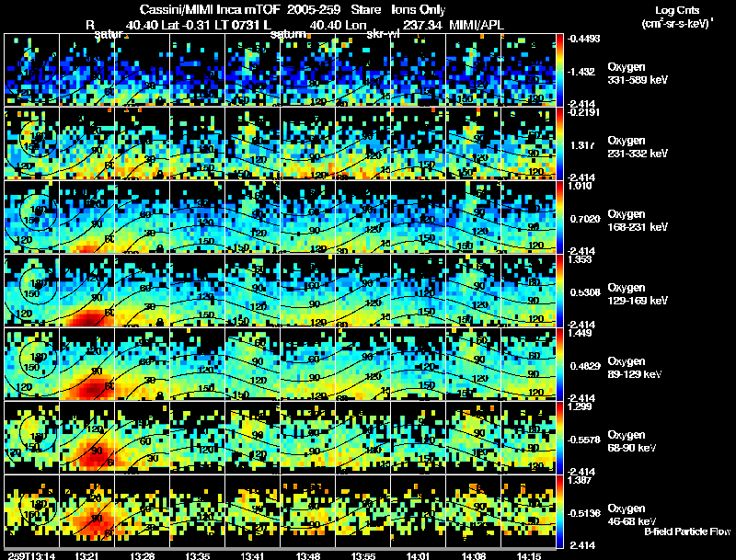Select the 13:48 panel in 231-332 keV row

[x=308, y=143]
